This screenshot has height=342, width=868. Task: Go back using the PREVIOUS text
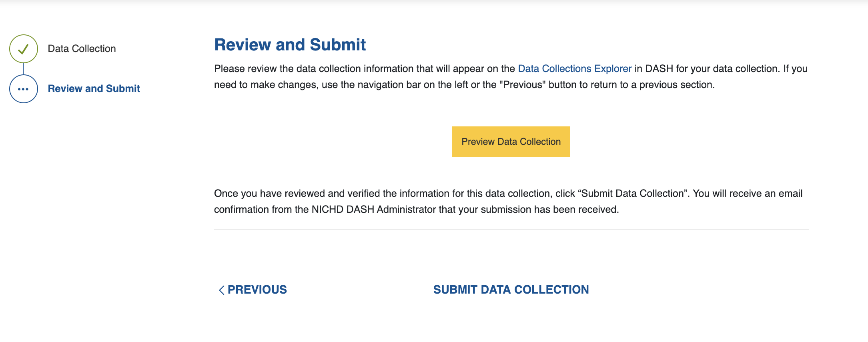click(x=257, y=290)
